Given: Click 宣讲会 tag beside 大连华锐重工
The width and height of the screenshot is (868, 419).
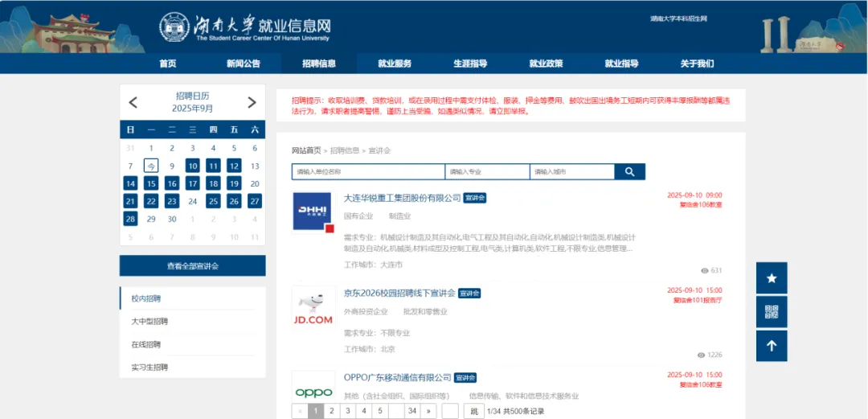Looking at the screenshot, I should pos(475,198).
